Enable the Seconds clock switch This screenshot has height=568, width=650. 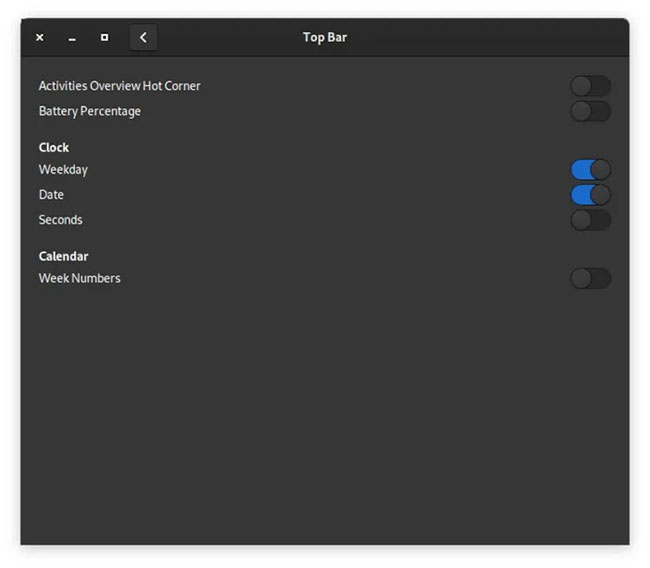point(590,220)
